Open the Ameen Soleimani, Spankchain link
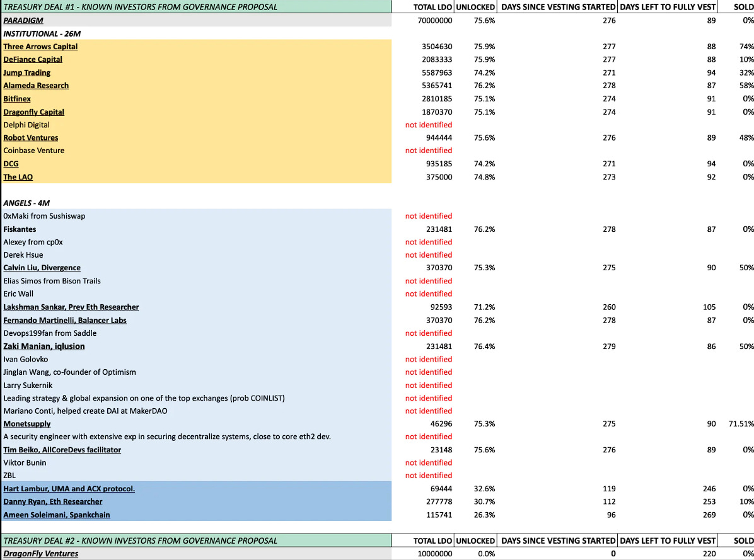 [57, 515]
